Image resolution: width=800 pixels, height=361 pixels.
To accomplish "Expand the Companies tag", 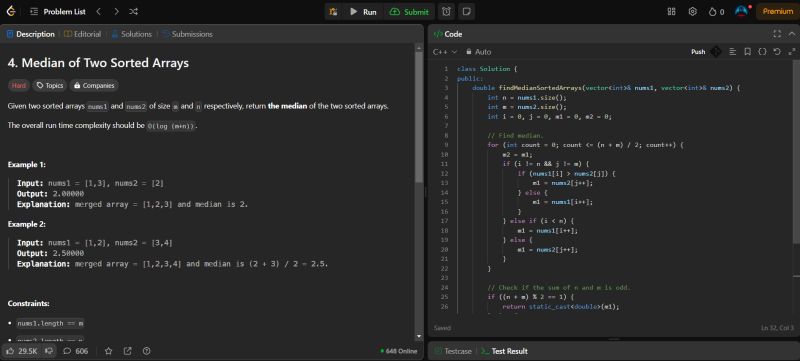I will [x=94, y=86].
